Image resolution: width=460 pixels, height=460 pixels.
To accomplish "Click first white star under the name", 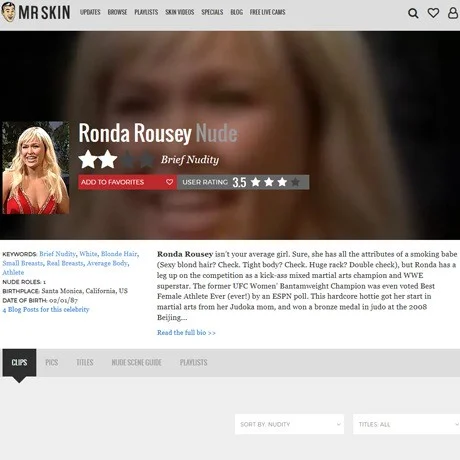I will [88, 159].
